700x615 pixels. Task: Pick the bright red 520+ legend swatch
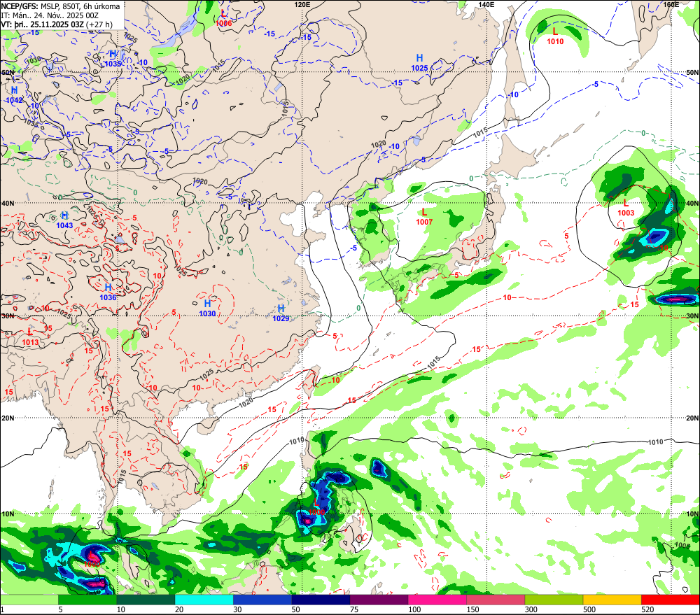coord(671,600)
